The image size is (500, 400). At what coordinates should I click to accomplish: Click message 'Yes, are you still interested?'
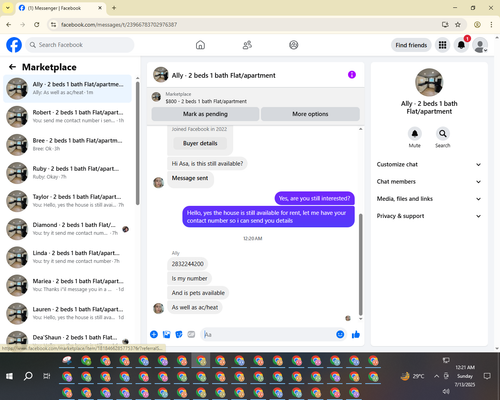[314, 198]
